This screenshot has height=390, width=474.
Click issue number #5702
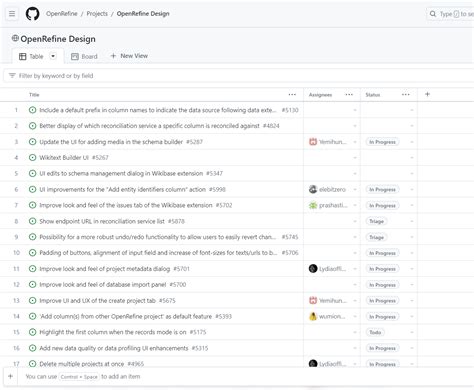point(224,205)
